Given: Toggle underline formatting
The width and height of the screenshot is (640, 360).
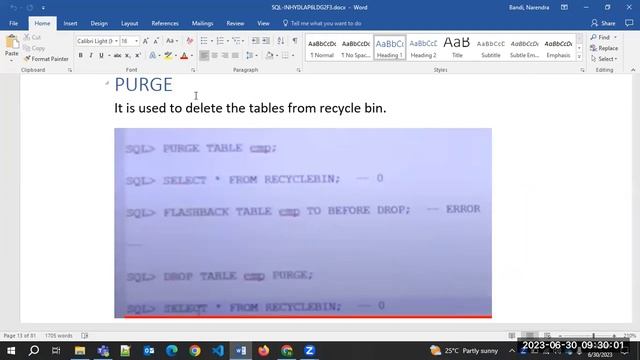Looking at the screenshot, I should pos(101,55).
